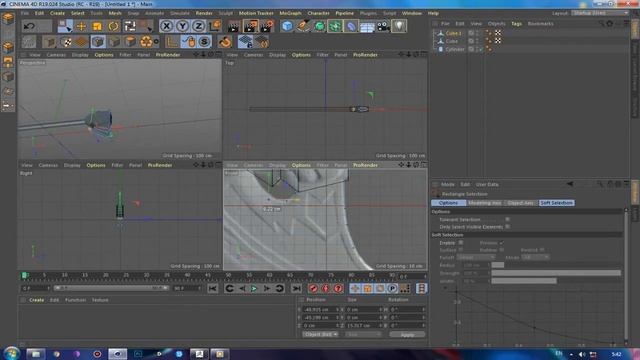This screenshot has width=640, height=360.
Task: Open the soft selection Mode dropdown
Action: pos(535,257)
